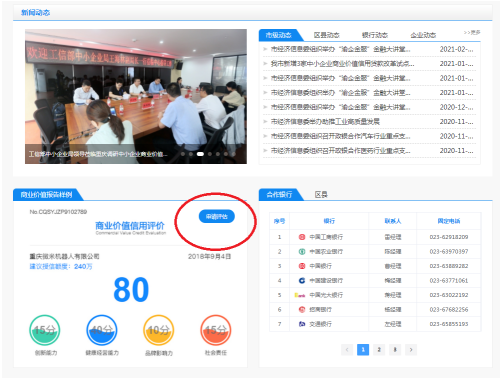Click the Agricultural Bank of China logo
Viewport: 503px width, 380px height.
(x=302, y=252)
